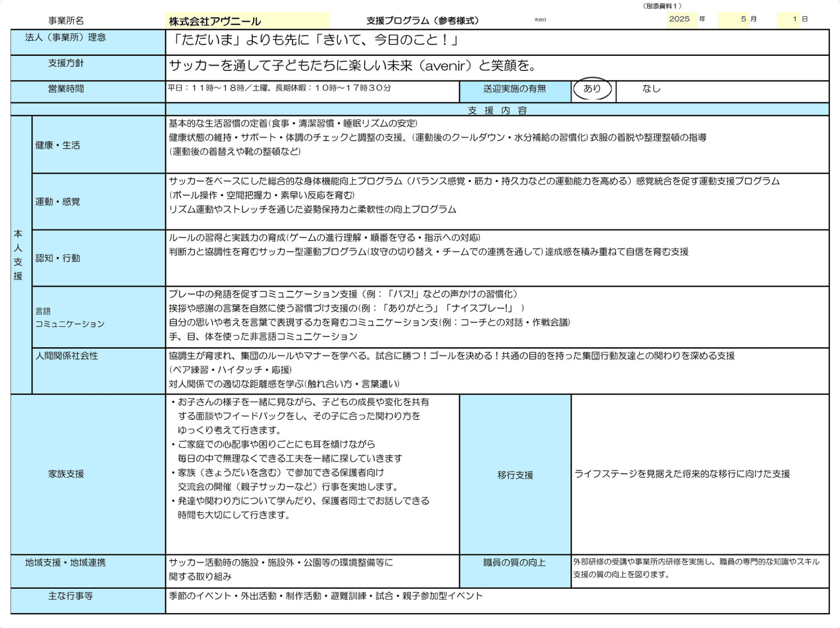Select the year value 2025
The width and height of the screenshot is (840, 628).
coord(679,19)
